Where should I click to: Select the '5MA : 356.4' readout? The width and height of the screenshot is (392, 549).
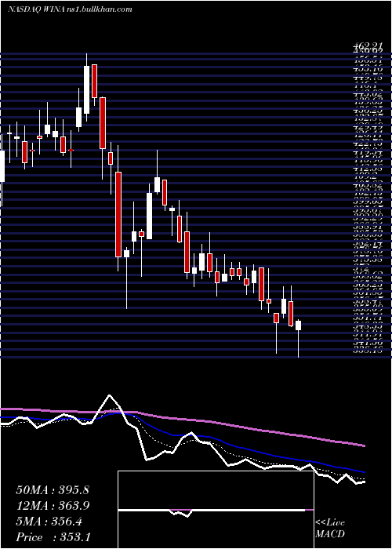(49, 522)
